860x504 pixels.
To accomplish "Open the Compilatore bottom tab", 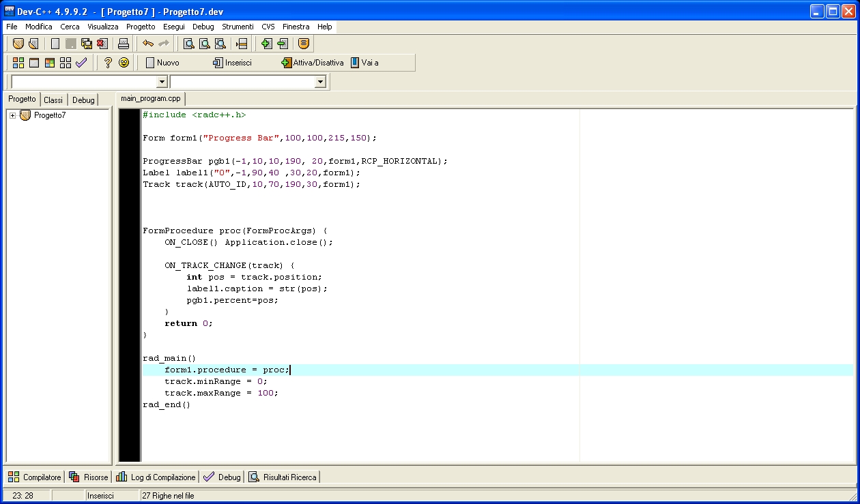I will [35, 477].
